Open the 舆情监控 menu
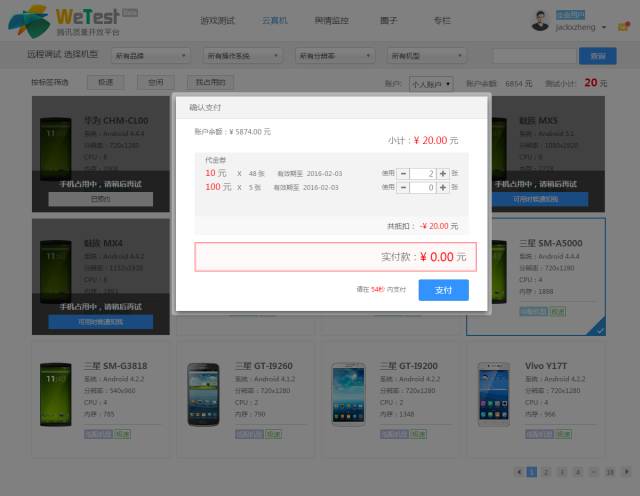 (x=331, y=20)
